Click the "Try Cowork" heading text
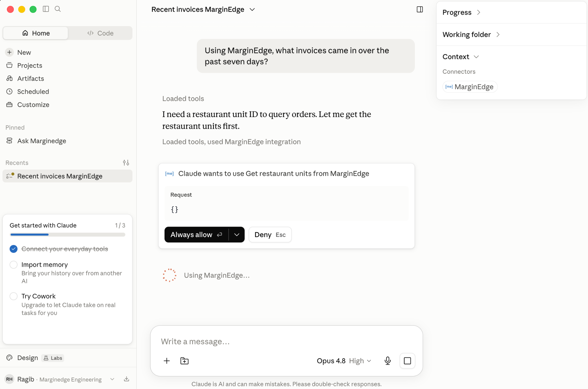Screen dimensions: 588x389 coord(38,296)
